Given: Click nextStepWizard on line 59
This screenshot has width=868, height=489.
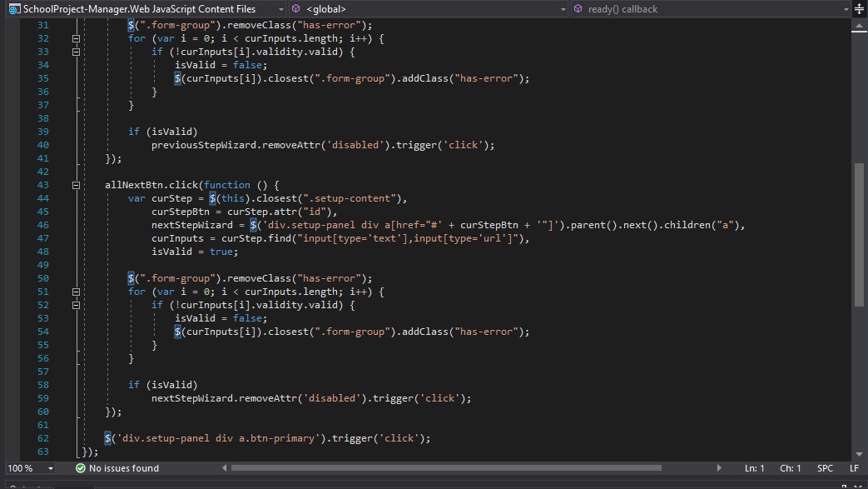Looking at the screenshot, I should point(192,398).
